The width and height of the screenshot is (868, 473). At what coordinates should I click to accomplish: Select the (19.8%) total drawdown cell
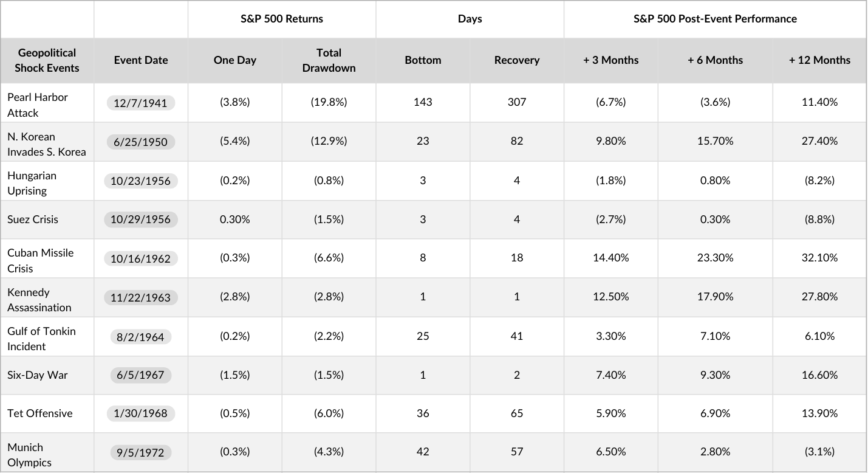(329, 102)
